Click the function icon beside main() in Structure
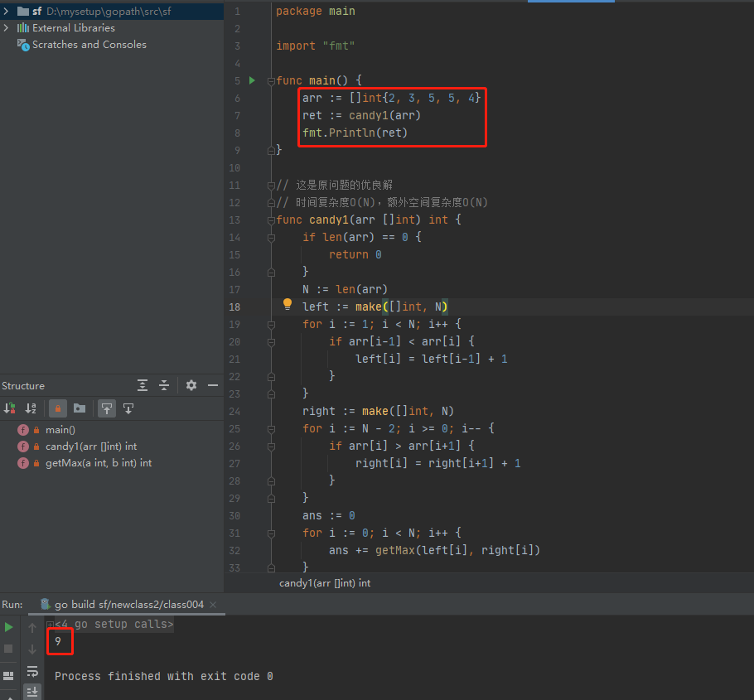The height and width of the screenshot is (700, 754). click(x=22, y=430)
